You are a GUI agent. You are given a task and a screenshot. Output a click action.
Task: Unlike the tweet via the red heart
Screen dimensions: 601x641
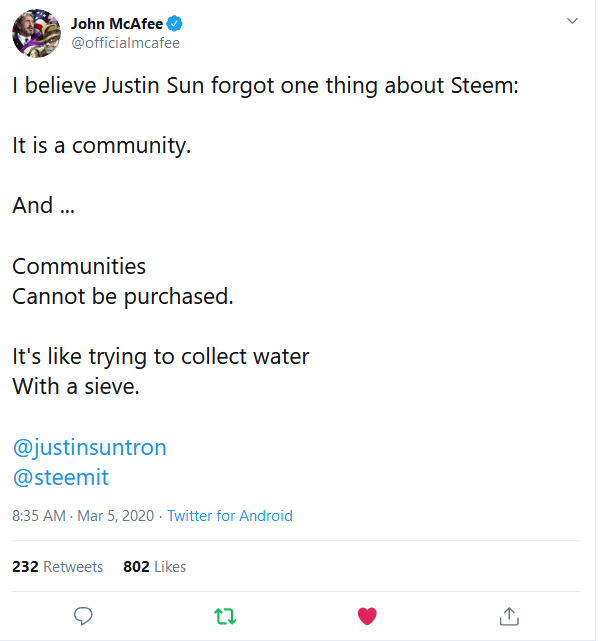[x=367, y=615]
